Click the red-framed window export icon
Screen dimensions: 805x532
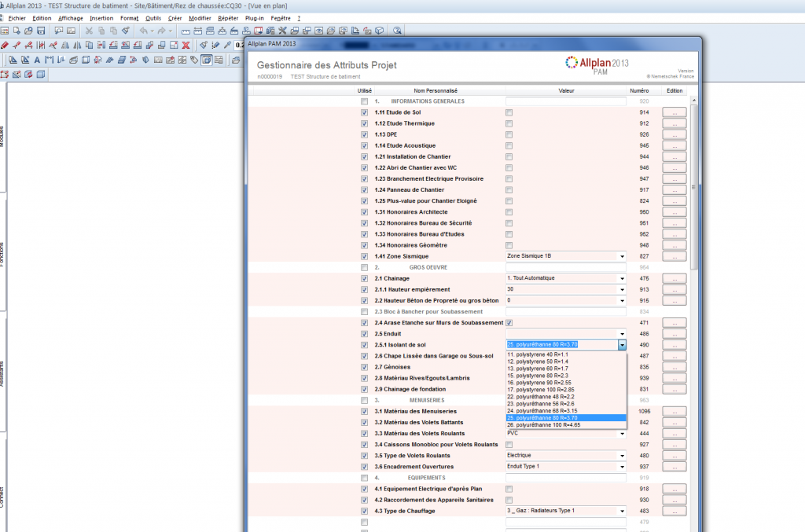258,31
